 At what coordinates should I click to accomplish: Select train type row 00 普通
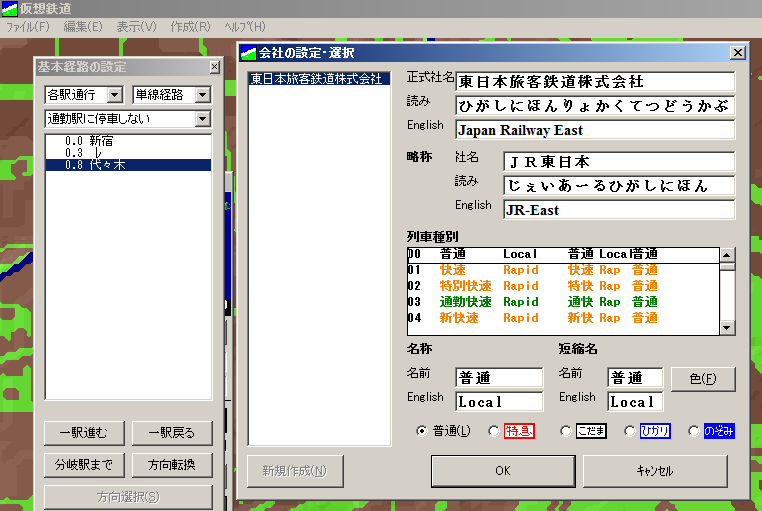pyautogui.click(x=563, y=255)
